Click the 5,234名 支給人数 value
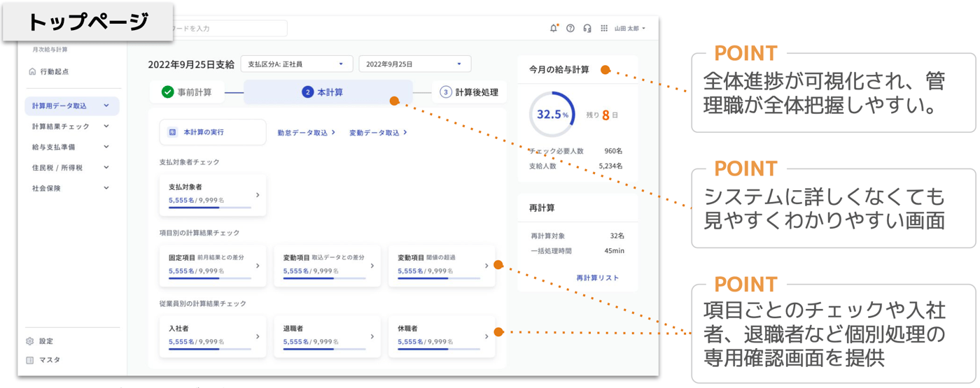 coord(610,166)
